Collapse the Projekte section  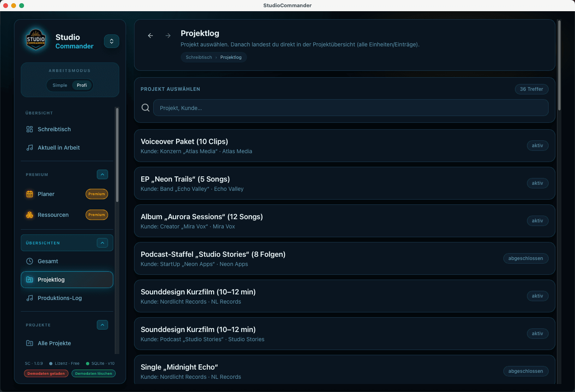tap(102, 325)
